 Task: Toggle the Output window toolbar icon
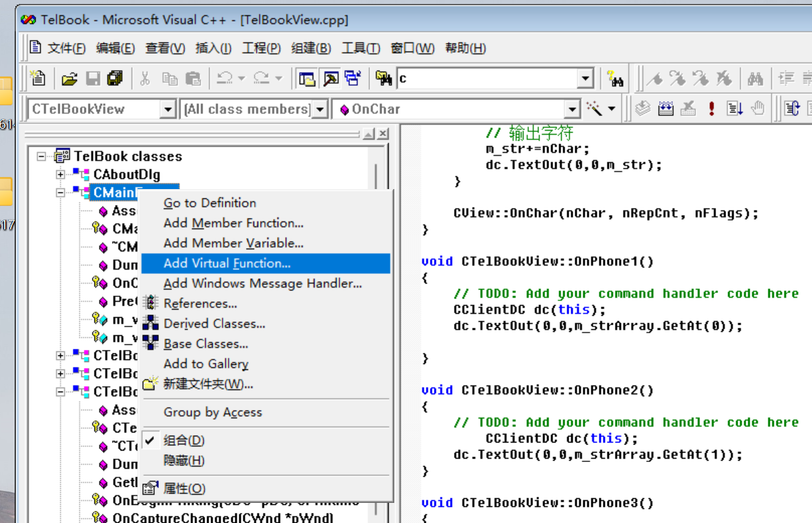(331, 78)
